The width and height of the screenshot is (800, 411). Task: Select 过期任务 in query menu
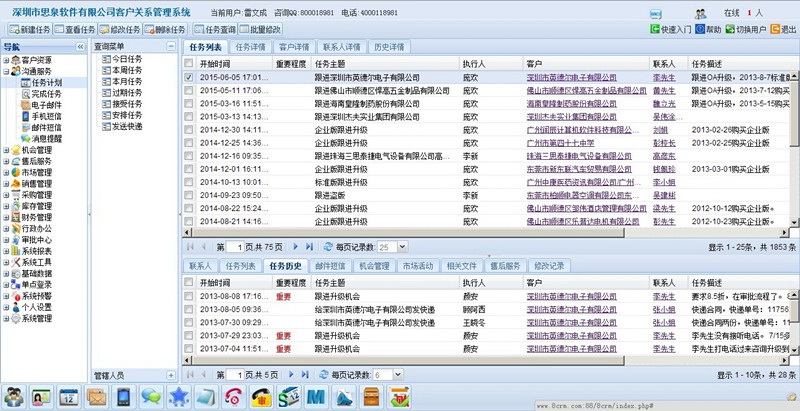(127, 93)
